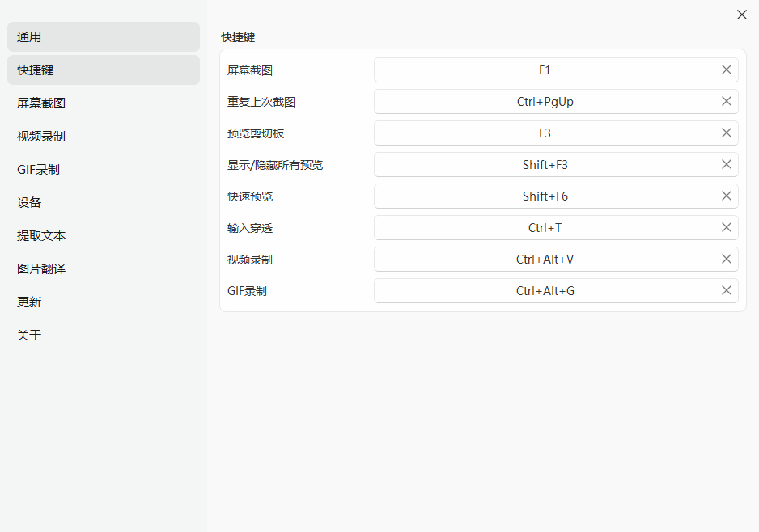Switch to the 通用 settings tab
The height and width of the screenshot is (532, 759).
point(103,36)
